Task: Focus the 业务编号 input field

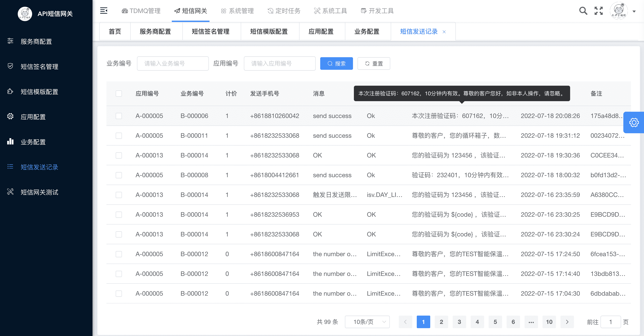Action: (x=173, y=63)
